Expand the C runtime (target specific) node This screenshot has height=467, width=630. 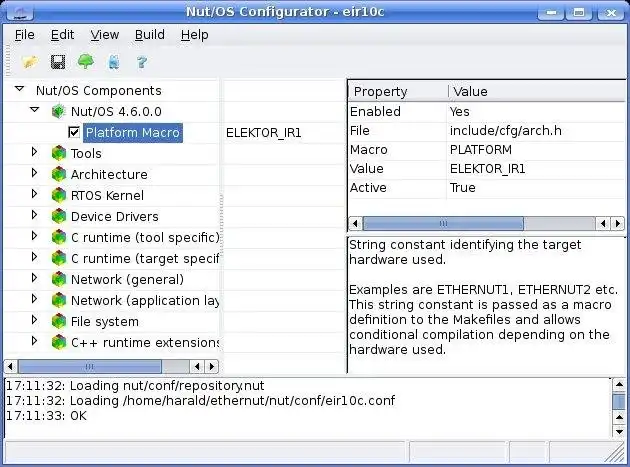pyautogui.click(x=35, y=257)
